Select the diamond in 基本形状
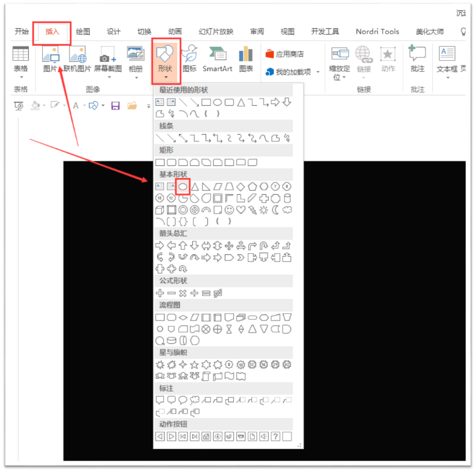The image size is (476, 472). pos(240,186)
